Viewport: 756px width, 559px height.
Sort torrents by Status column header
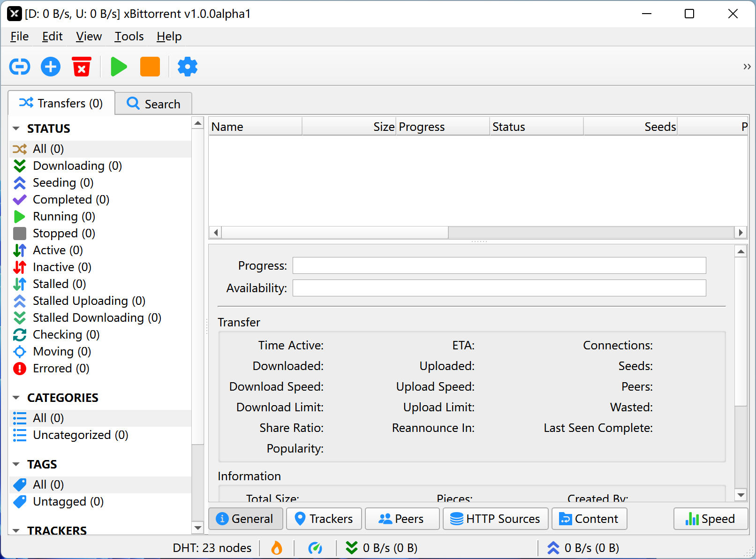537,127
